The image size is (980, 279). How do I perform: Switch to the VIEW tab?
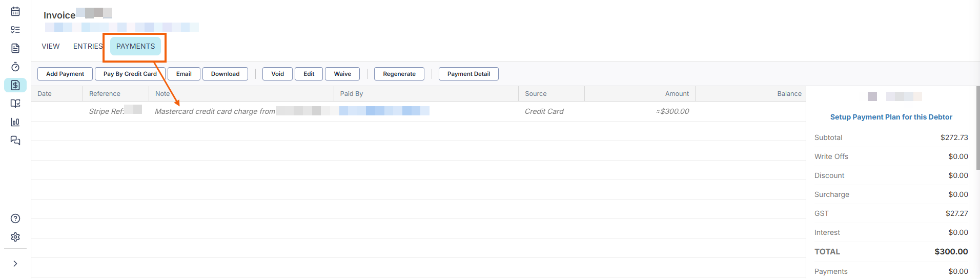point(51,46)
